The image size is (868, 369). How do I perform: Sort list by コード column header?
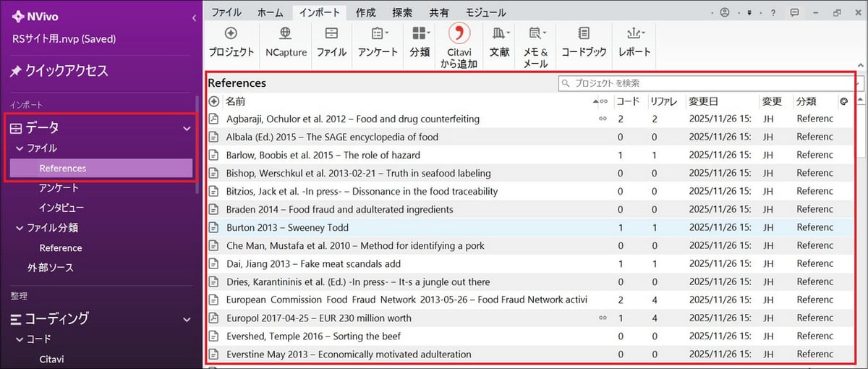[628, 101]
